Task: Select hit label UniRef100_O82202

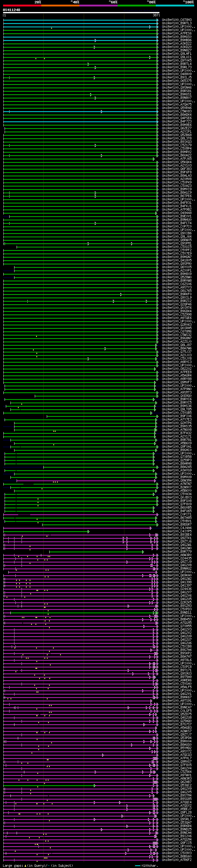Action: [177, 369]
